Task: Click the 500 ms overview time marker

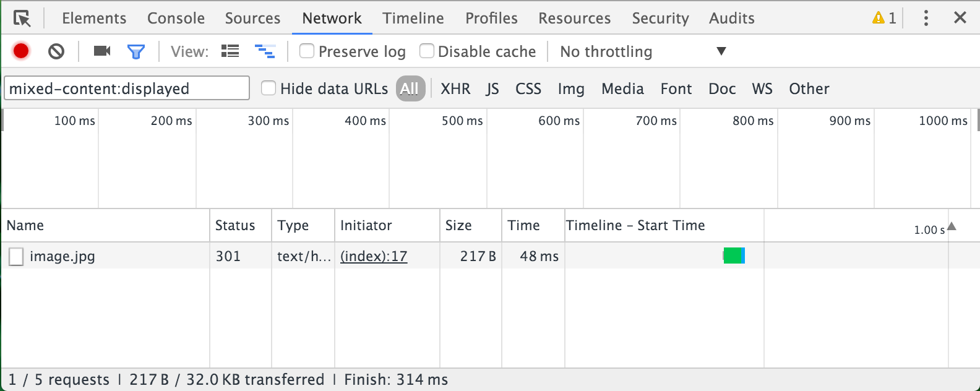Action: click(462, 121)
